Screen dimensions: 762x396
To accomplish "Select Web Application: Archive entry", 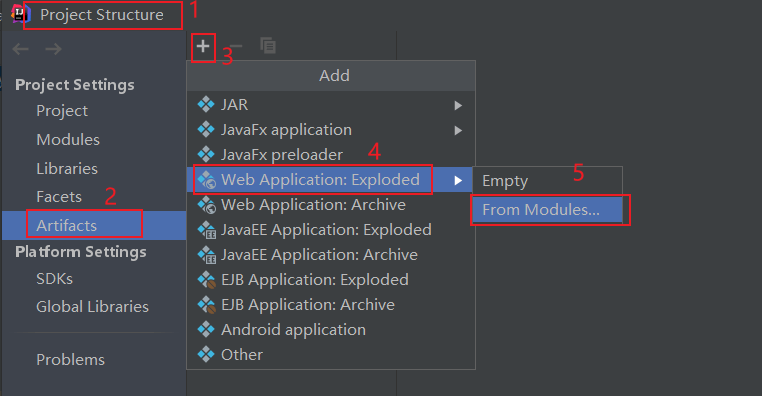I will pyautogui.click(x=330, y=205).
